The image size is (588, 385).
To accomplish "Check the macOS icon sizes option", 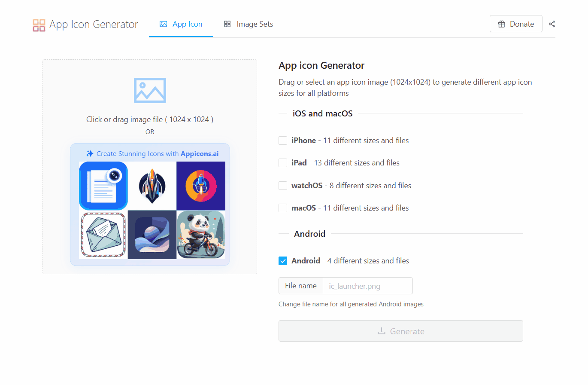I will pos(283,208).
